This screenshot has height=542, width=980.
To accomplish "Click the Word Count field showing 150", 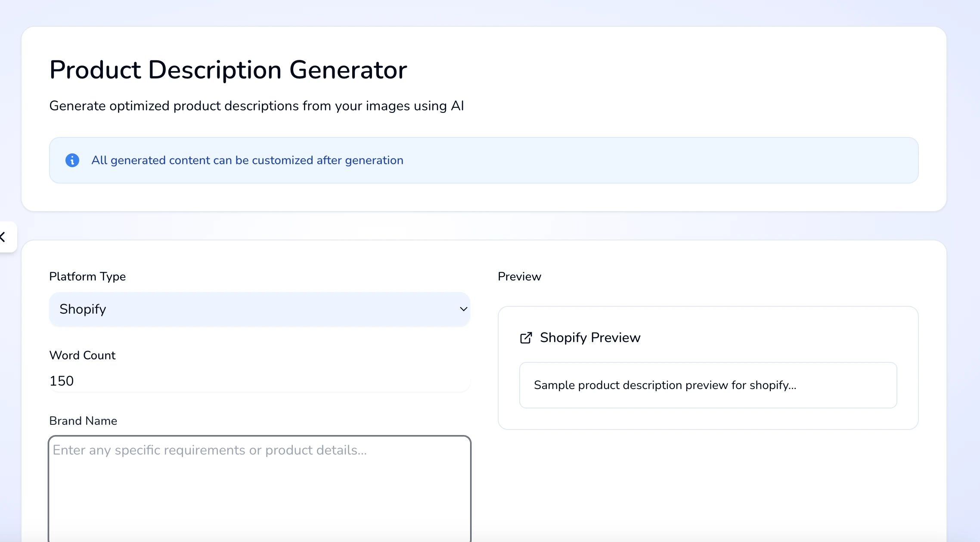I will (260, 381).
